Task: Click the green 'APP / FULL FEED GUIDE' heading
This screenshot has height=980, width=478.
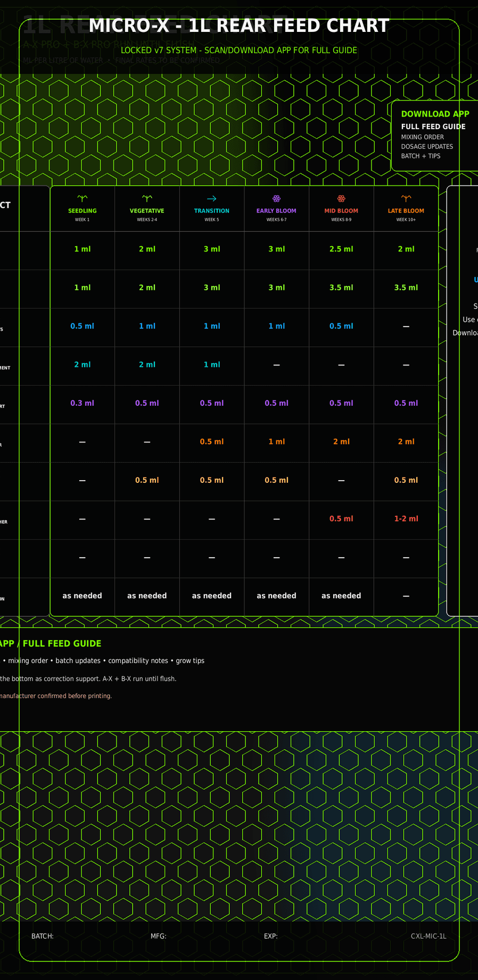Action: (51, 643)
